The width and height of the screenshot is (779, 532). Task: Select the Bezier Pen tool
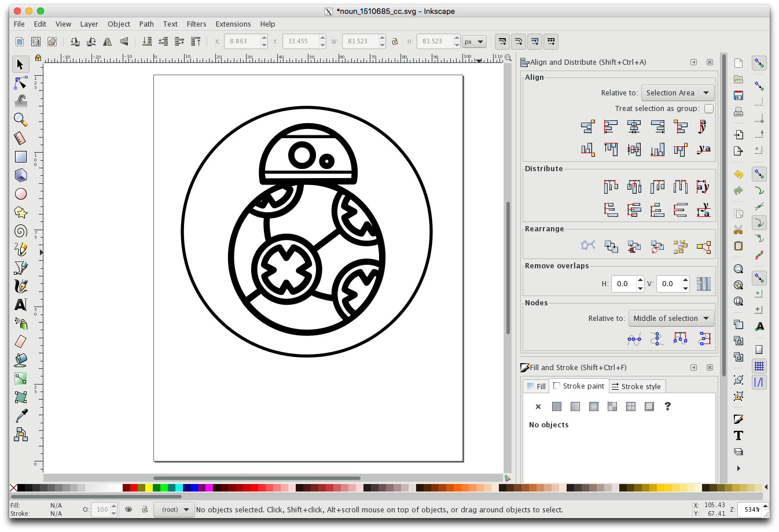[20, 268]
